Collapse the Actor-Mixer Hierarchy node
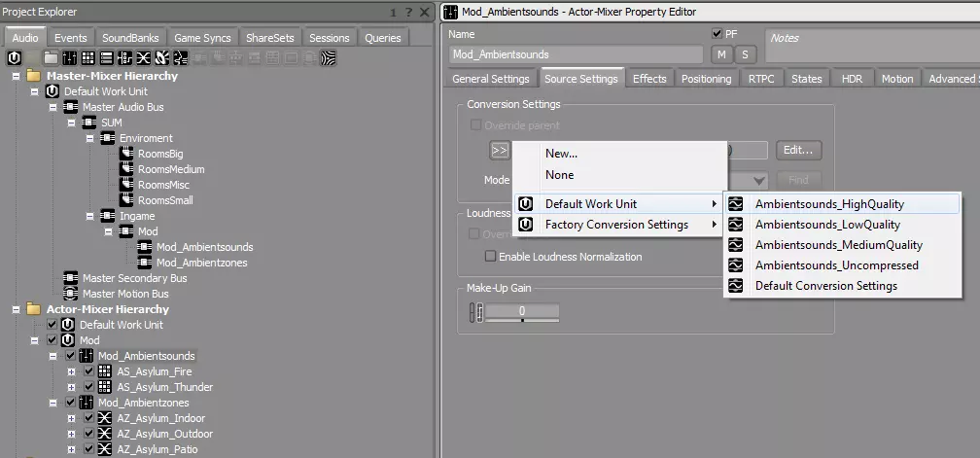Viewport: 980px width, 458px height. click(17, 309)
